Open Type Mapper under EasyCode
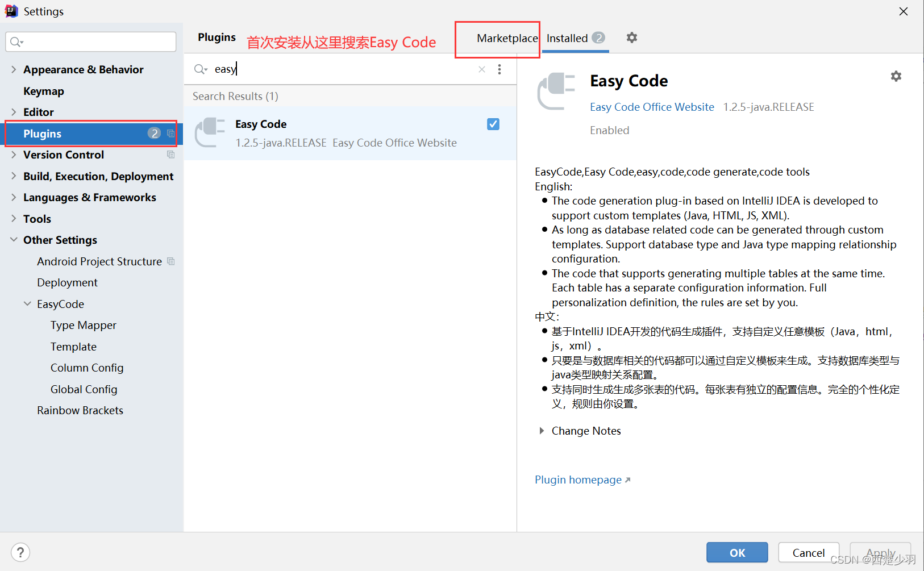Viewport: 924px width, 571px height. click(84, 325)
